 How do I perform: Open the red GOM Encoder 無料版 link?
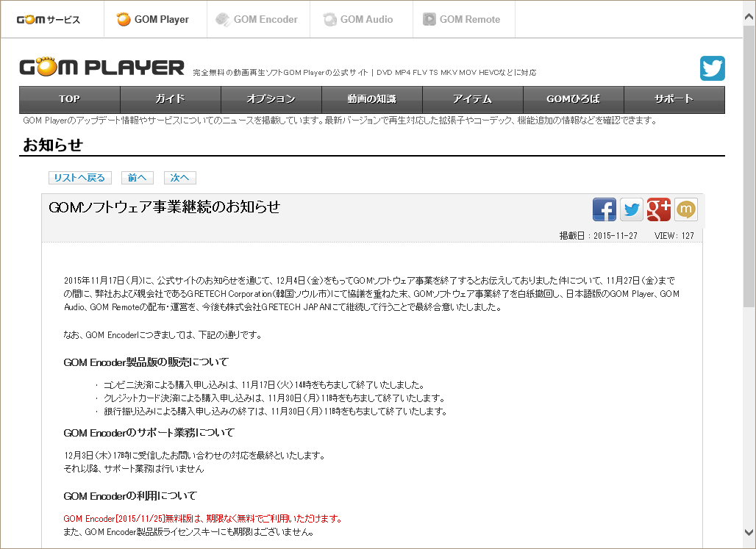[147, 518]
